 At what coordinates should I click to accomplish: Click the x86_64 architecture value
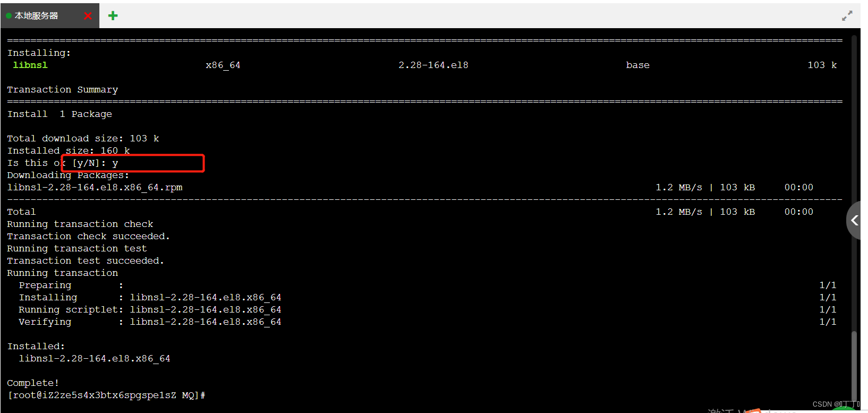click(223, 65)
